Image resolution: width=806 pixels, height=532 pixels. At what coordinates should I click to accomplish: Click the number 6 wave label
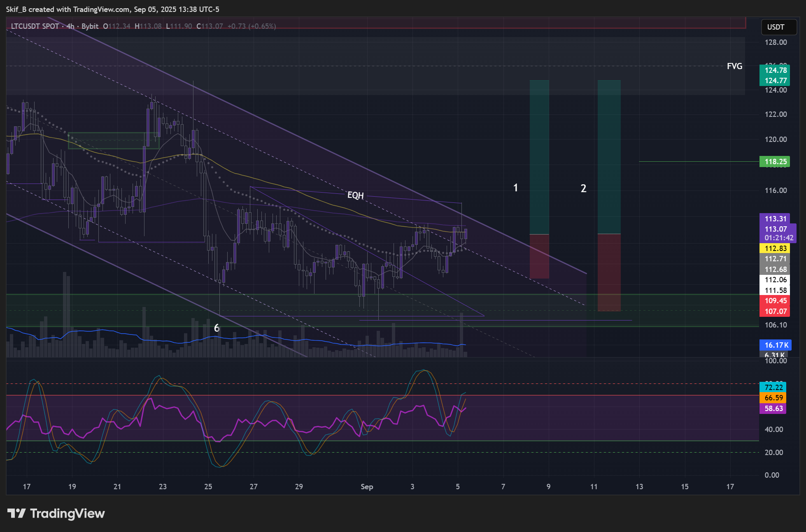coord(217,328)
